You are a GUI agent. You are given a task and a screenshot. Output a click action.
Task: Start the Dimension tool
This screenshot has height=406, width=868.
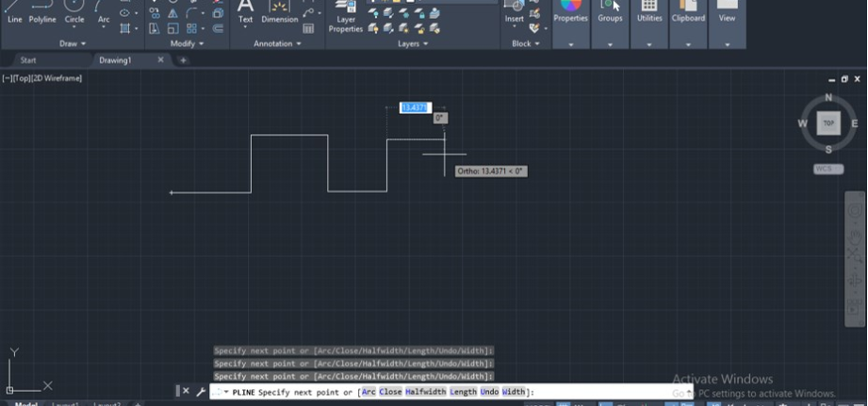point(280,12)
